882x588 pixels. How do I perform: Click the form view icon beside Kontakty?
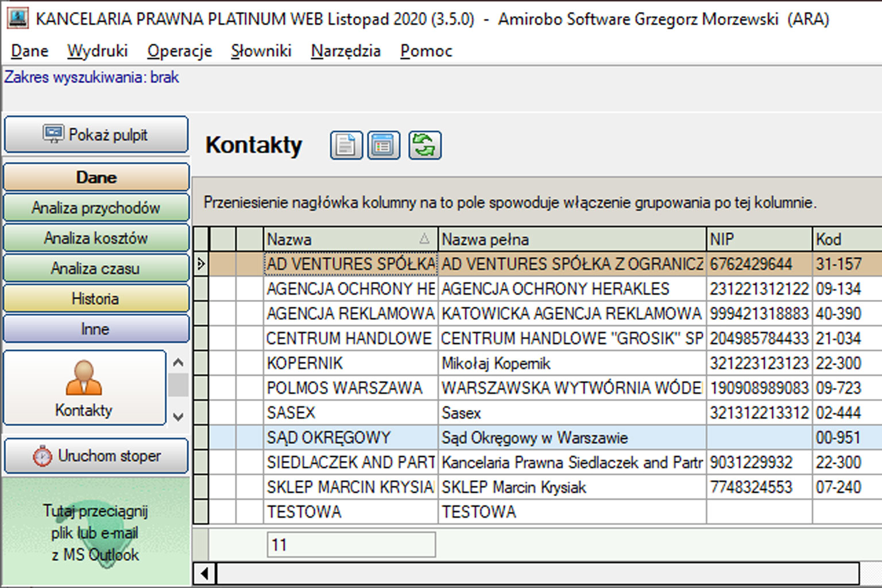383,145
